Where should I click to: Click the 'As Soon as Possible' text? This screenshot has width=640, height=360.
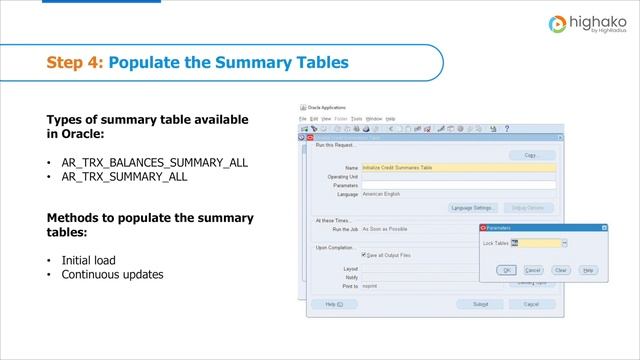[385, 229]
